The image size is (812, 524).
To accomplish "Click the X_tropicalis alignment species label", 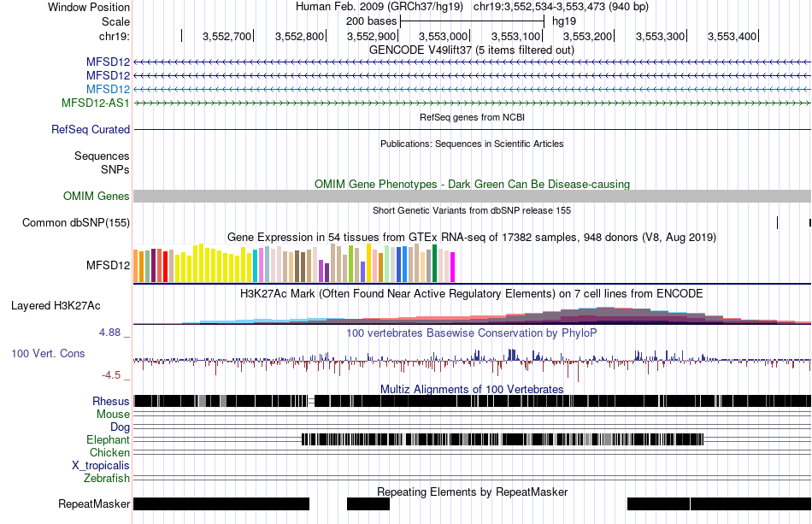I will [100, 466].
